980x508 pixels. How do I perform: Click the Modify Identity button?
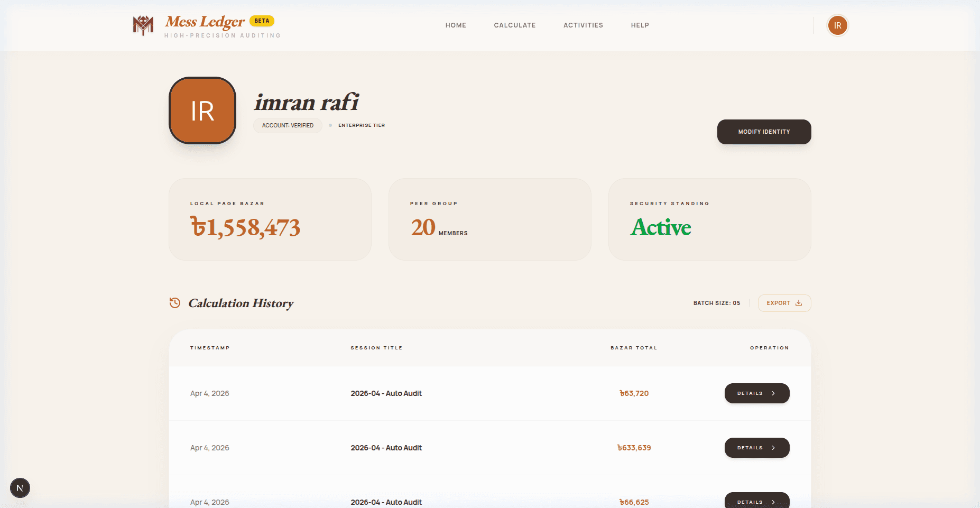click(764, 132)
